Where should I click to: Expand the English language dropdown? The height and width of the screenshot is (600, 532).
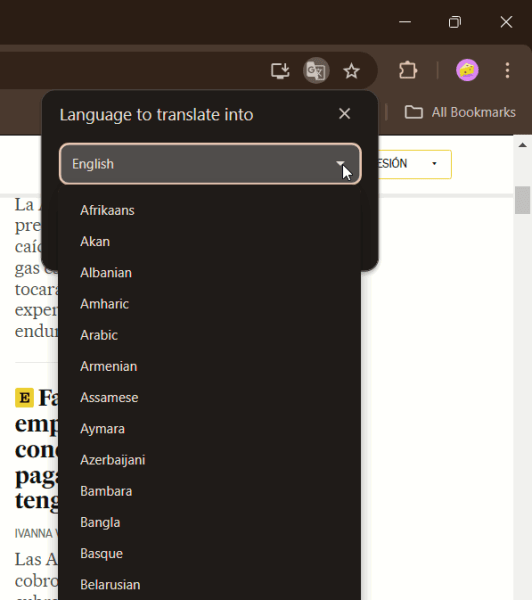(210, 164)
